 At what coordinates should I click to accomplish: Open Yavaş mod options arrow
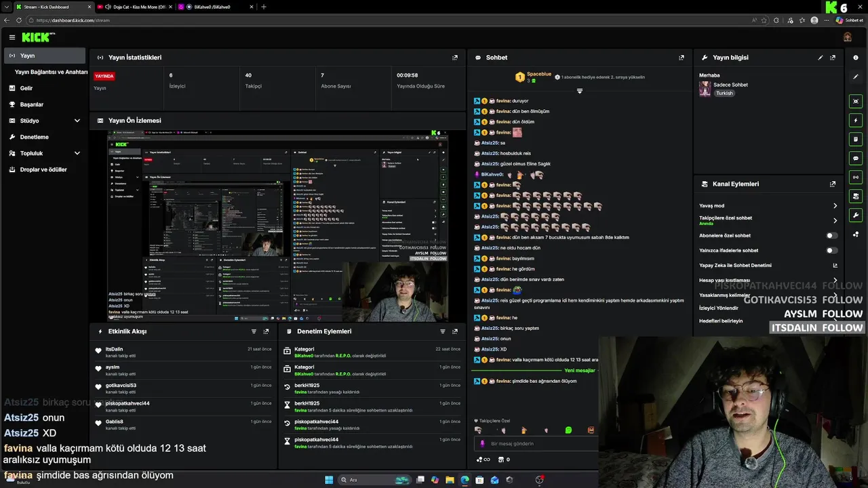[835, 206]
